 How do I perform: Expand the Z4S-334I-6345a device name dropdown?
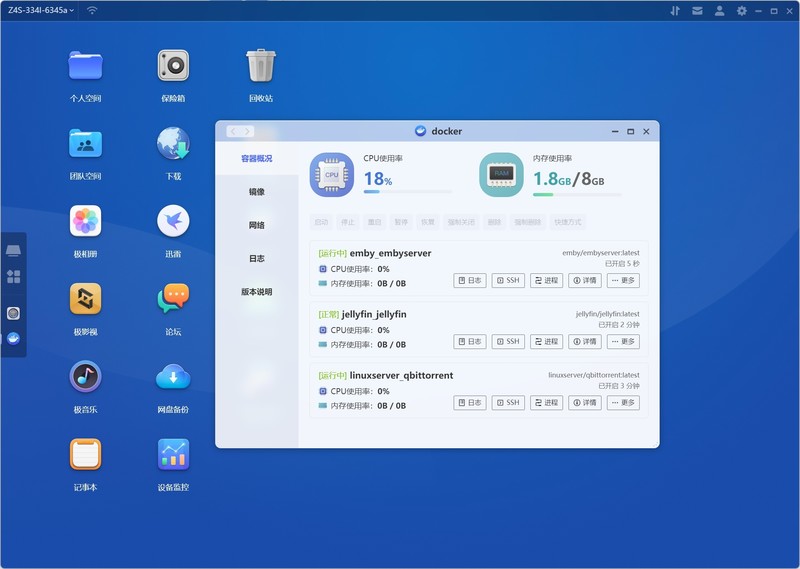point(40,10)
